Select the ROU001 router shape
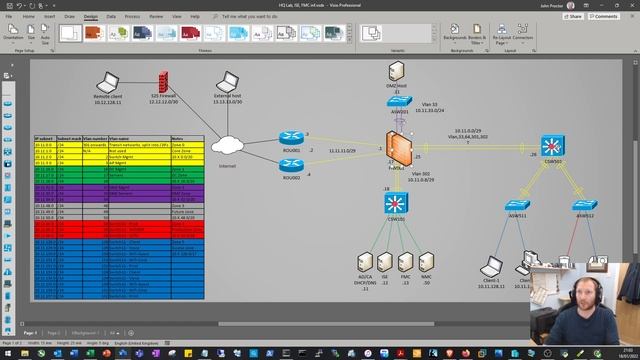 (291, 138)
